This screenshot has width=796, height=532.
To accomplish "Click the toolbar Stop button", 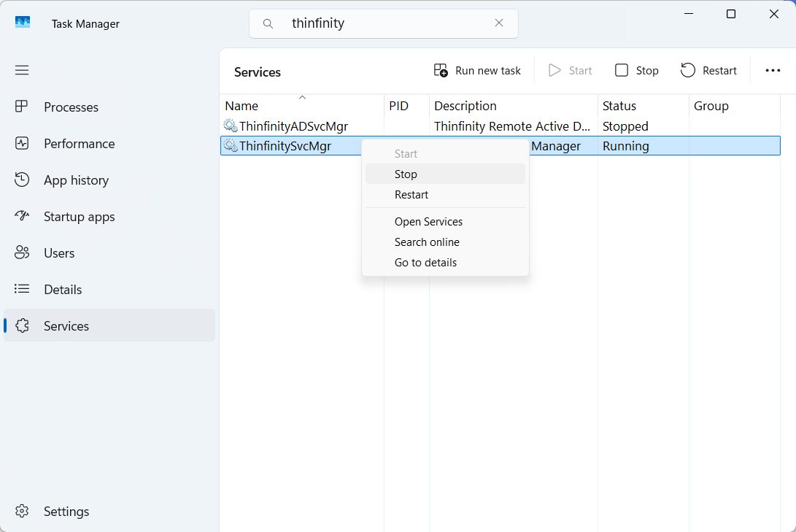I will pos(637,71).
